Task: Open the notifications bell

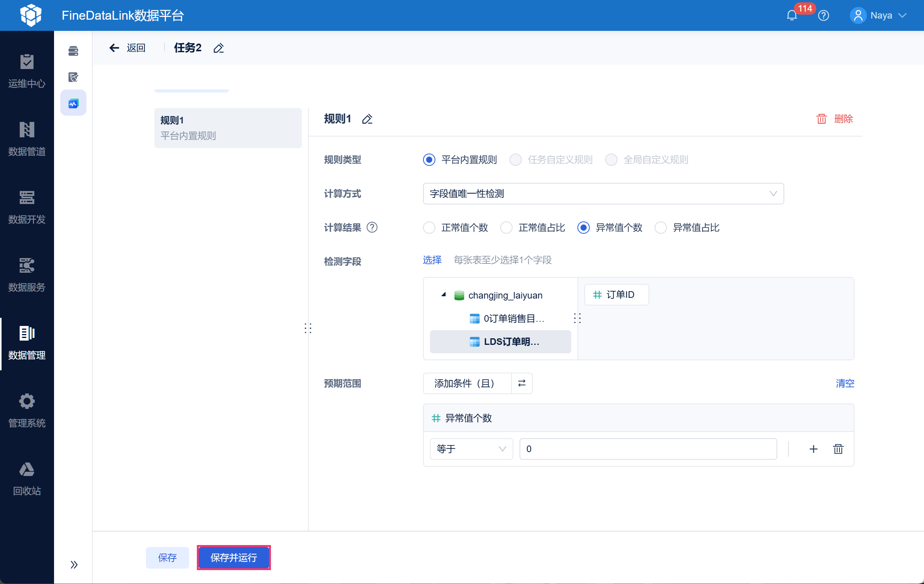Action: 792,15
